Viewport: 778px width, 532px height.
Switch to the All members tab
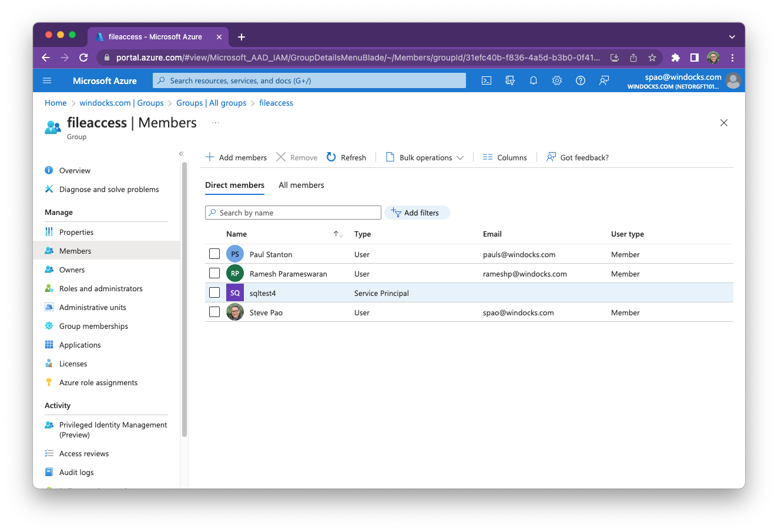[x=301, y=185]
